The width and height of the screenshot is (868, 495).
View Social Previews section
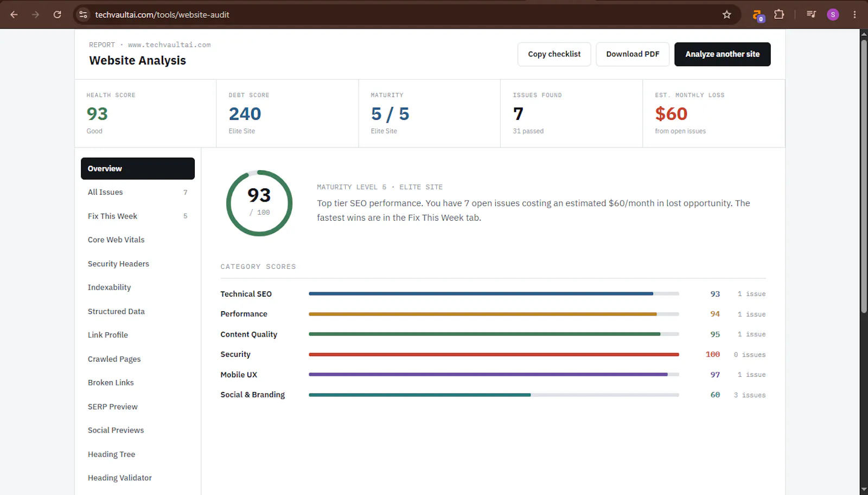pyautogui.click(x=138, y=430)
